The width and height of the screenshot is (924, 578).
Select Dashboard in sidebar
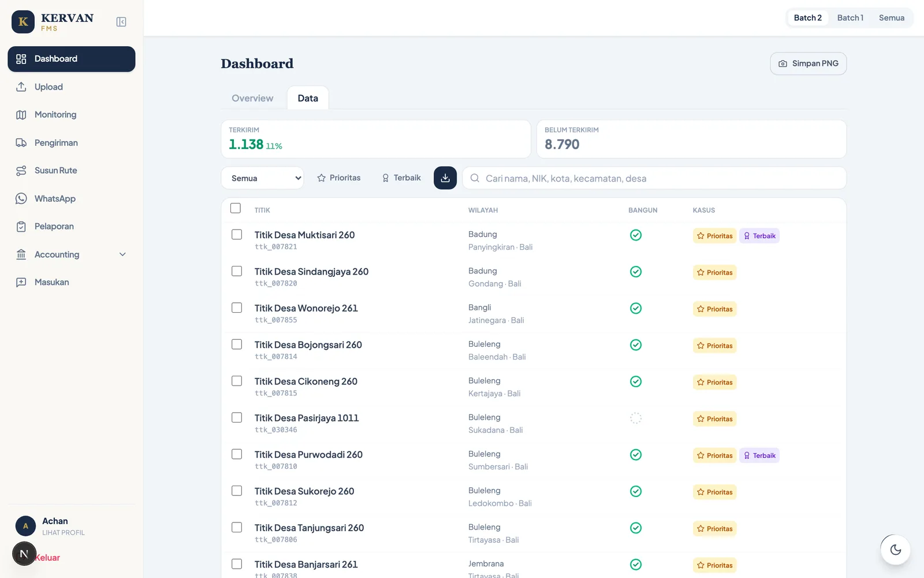pos(71,59)
